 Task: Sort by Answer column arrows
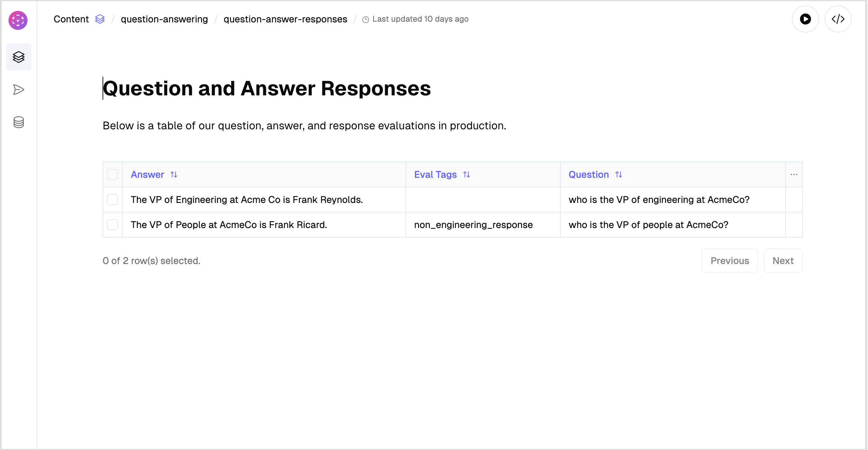click(174, 174)
